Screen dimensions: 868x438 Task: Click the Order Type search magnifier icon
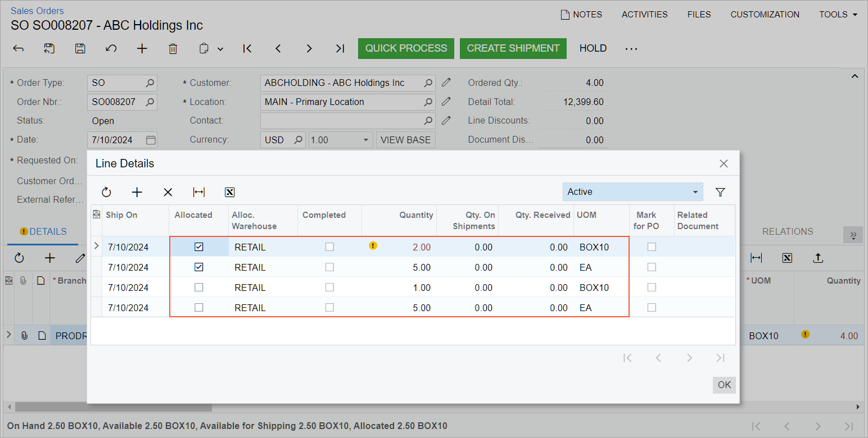pyautogui.click(x=150, y=83)
